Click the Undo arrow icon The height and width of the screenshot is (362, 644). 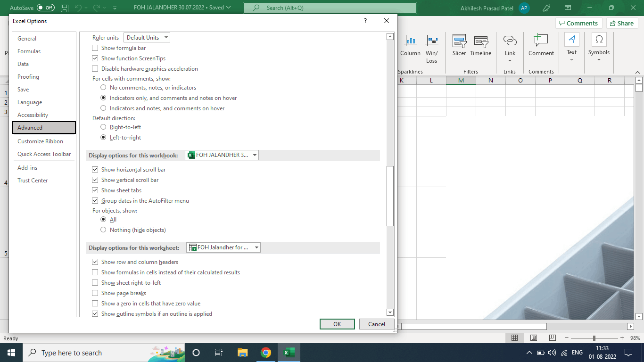coord(79,8)
